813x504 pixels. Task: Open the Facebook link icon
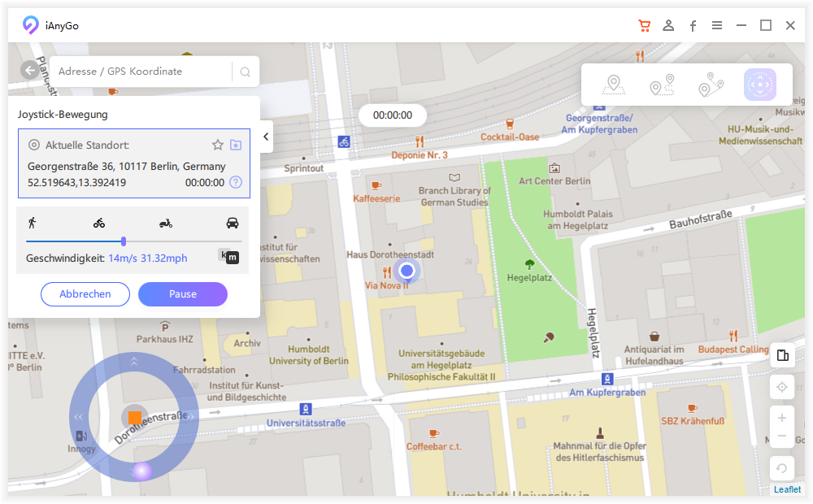click(x=693, y=26)
